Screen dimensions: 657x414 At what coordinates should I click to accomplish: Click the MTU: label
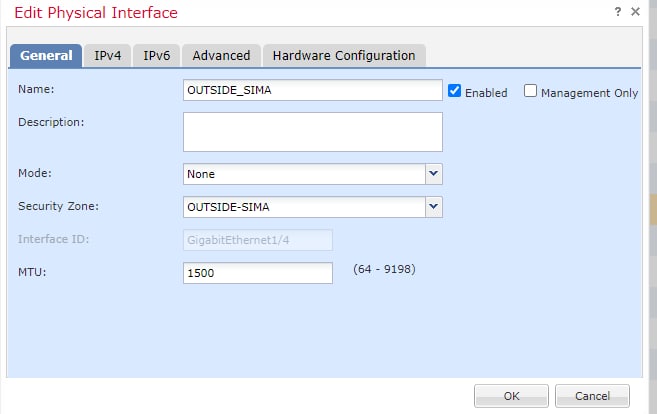pos(32,272)
